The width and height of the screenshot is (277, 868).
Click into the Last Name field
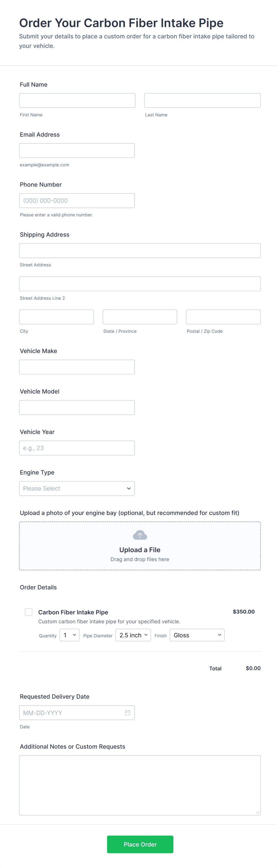point(202,100)
